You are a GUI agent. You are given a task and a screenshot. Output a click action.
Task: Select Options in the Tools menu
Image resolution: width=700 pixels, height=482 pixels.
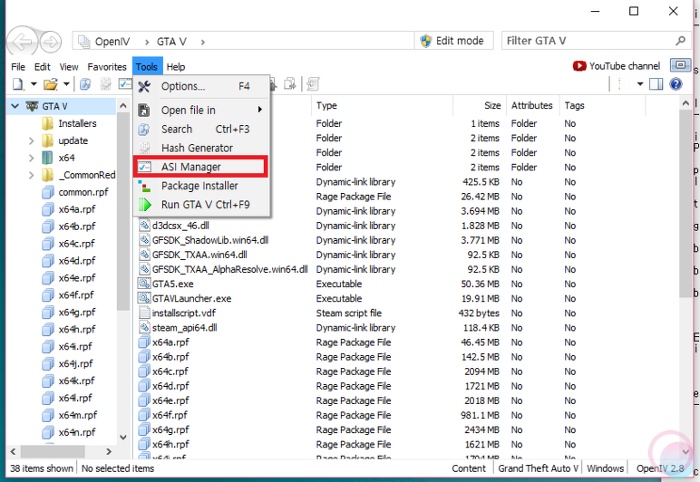200,86
